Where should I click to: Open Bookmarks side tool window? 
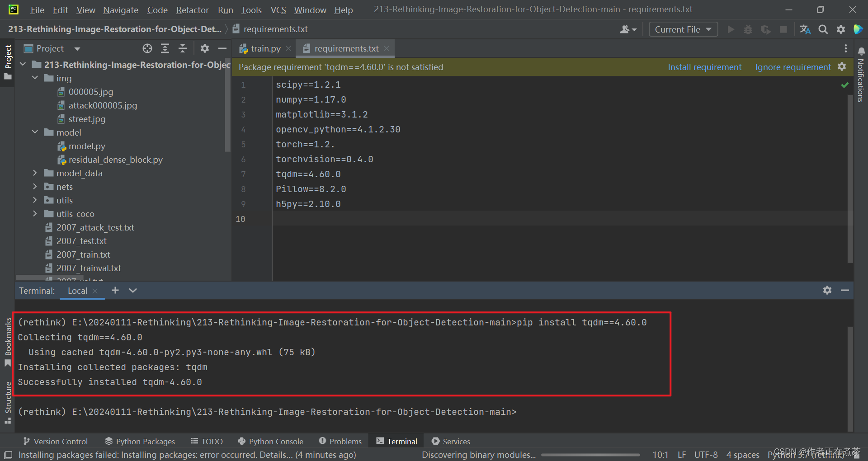pos(8,342)
